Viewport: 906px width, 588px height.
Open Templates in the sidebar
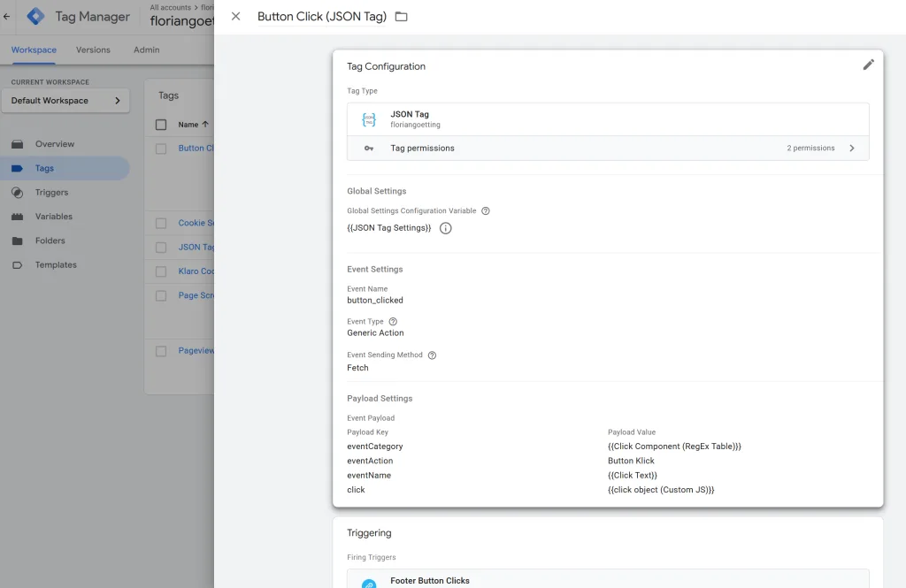point(56,265)
